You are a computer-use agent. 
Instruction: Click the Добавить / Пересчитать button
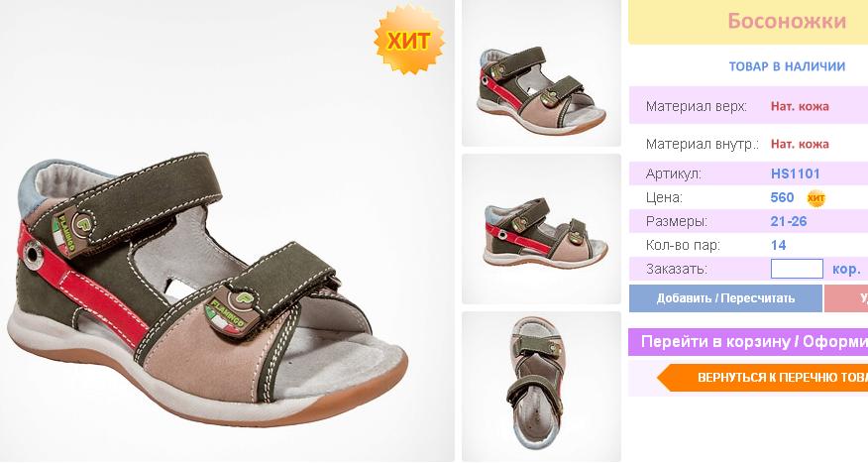coord(725,298)
